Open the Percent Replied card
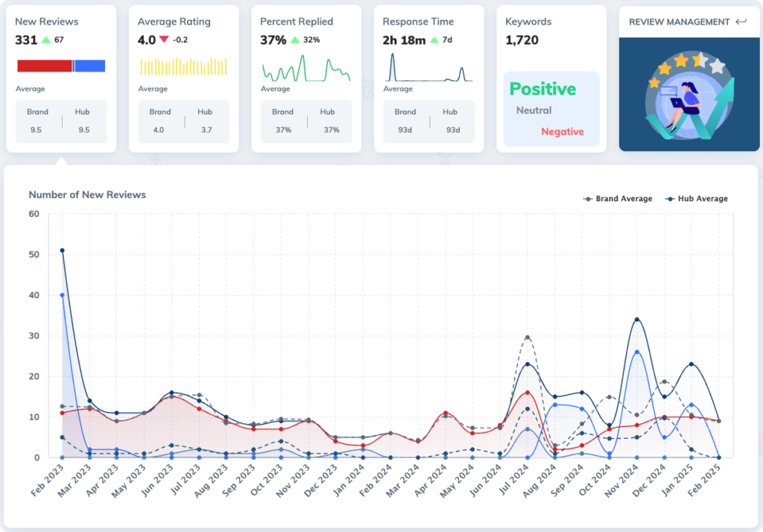Image resolution: width=763 pixels, height=532 pixels. pos(305,78)
